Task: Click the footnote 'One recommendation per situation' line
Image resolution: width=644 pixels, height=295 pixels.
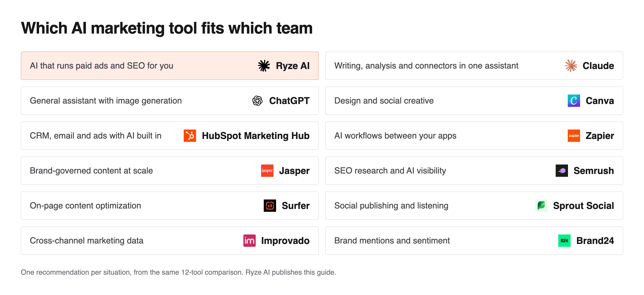Action: [179, 272]
